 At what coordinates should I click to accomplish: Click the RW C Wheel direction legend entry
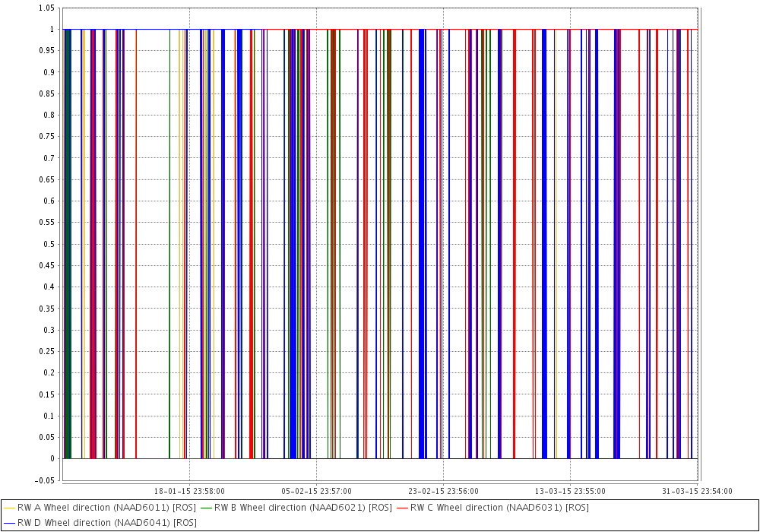[492, 508]
